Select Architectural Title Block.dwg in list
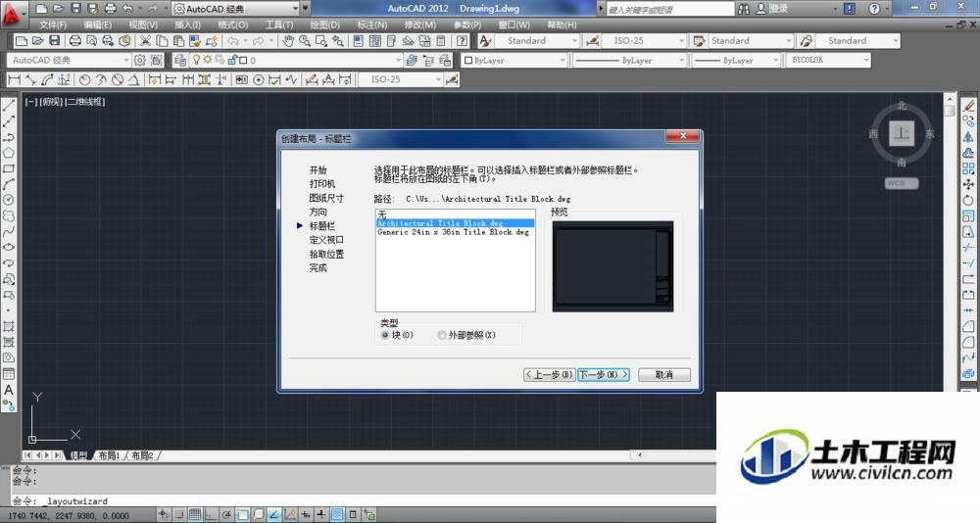This screenshot has height=523, width=980. click(x=455, y=223)
